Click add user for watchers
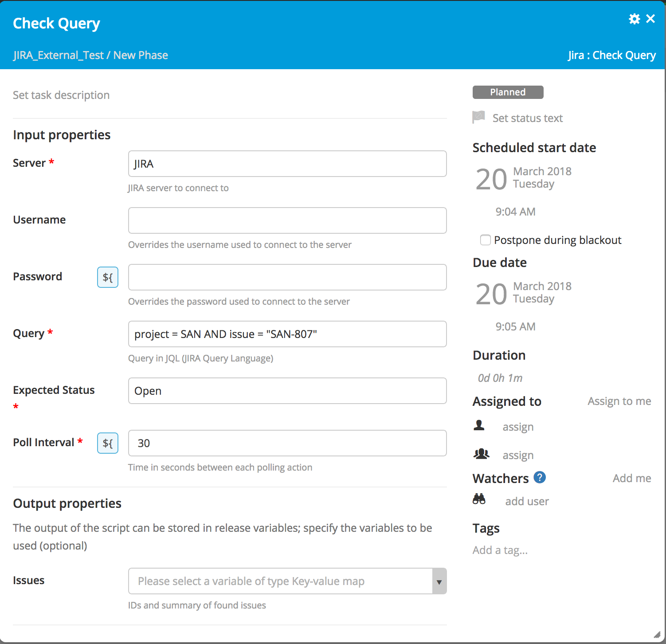This screenshot has width=666, height=644. tap(527, 501)
